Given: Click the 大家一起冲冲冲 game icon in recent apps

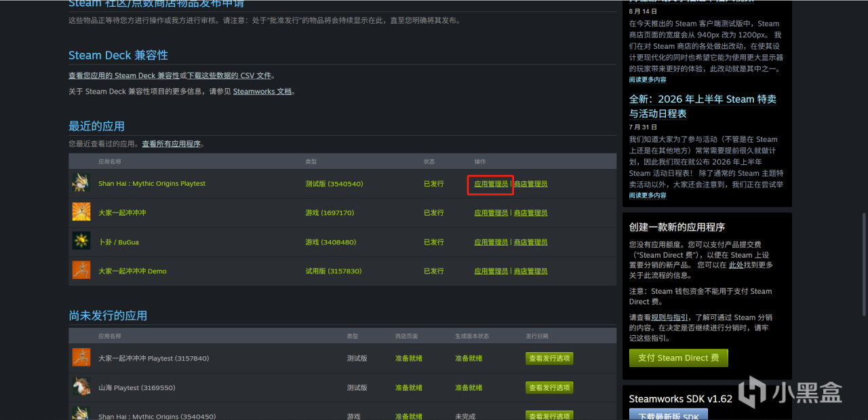Looking at the screenshot, I should tap(81, 212).
